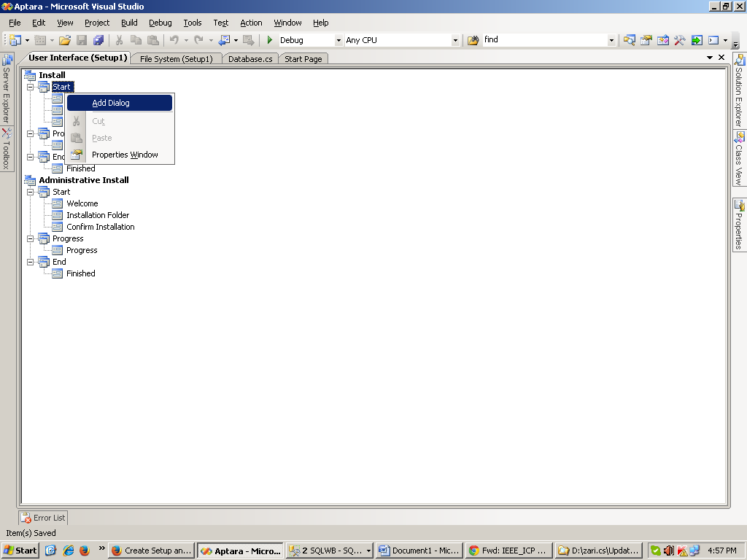The width and height of the screenshot is (747, 560).
Task: Click the New Project toolbar icon
Action: coord(16,41)
